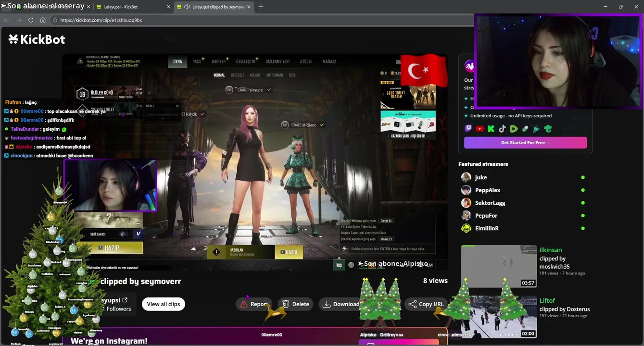644x346 pixels.
Task: Click 'Unlimited usage - no API keys required' text
Action: pyautogui.click(x=511, y=116)
